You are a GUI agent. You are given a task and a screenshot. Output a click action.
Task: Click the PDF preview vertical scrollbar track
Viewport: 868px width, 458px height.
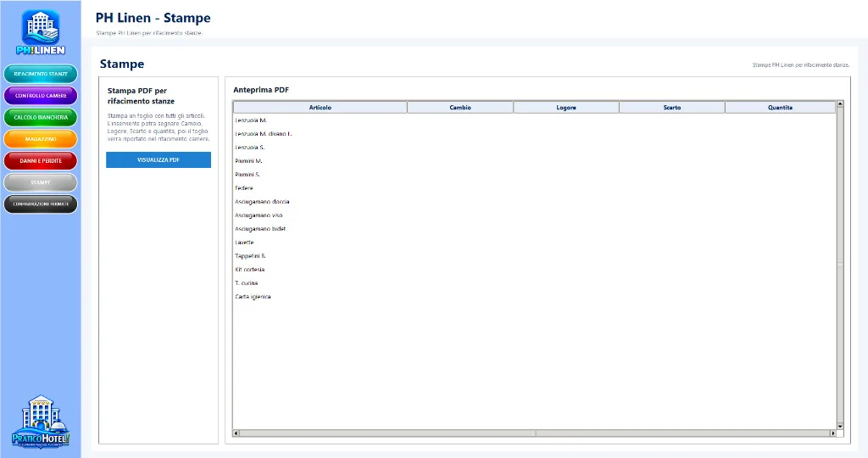tap(840, 265)
